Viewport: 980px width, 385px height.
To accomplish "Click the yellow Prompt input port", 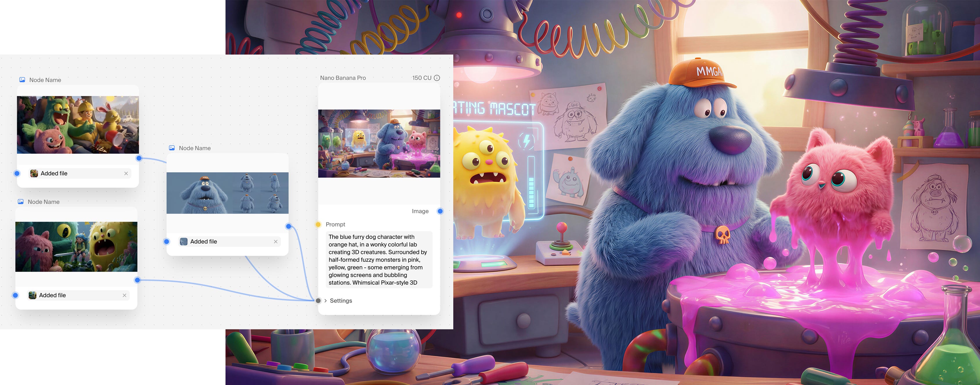I will pos(318,225).
